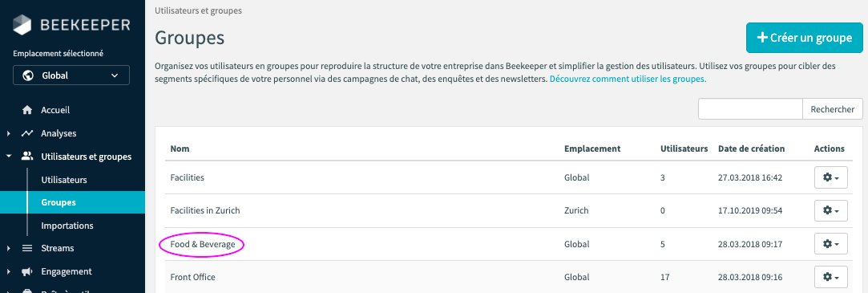Image resolution: width=868 pixels, height=293 pixels.
Task: Go to the Importations submenu item
Action: tap(67, 226)
